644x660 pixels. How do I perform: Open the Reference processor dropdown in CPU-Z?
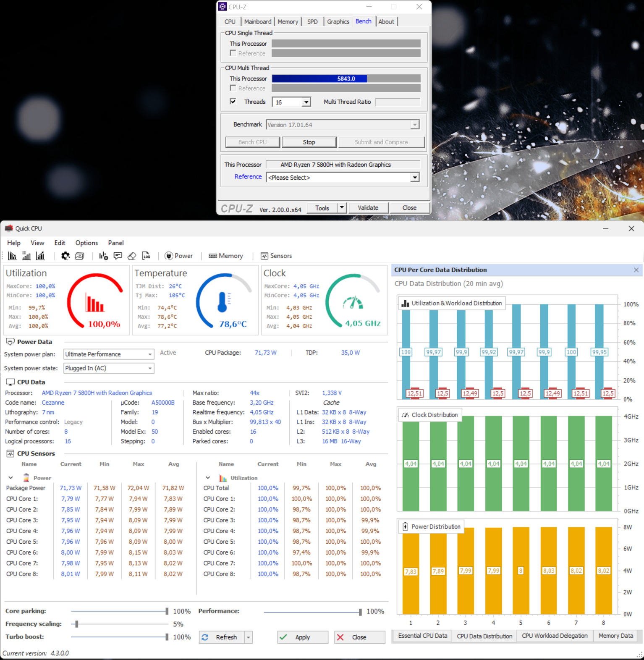[x=414, y=177]
